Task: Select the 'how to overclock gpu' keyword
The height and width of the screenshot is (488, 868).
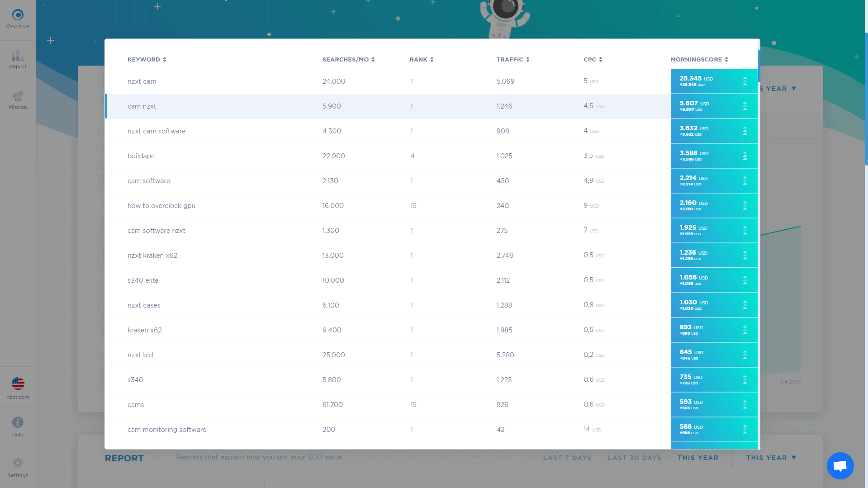Action: point(161,206)
